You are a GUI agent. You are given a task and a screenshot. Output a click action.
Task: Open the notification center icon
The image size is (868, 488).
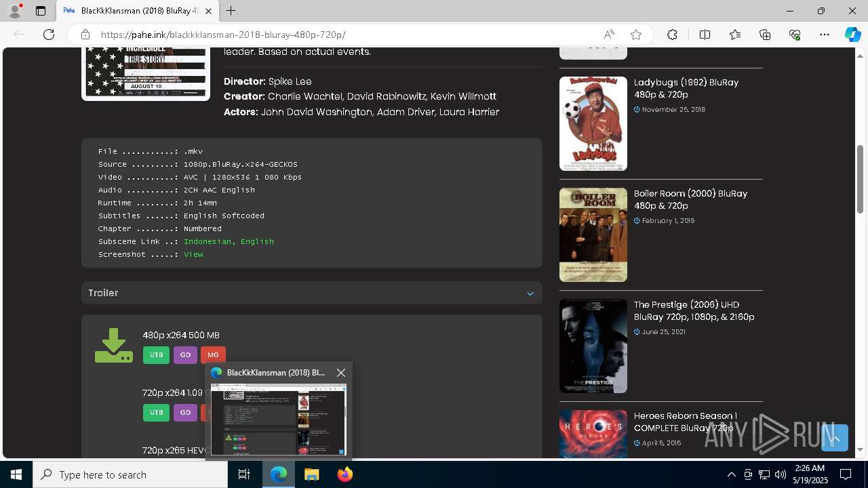click(846, 474)
